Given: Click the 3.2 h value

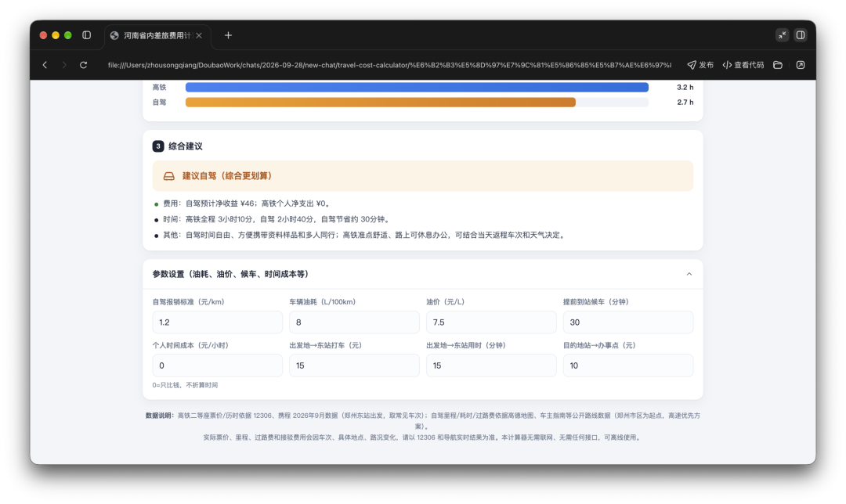Looking at the screenshot, I should coord(685,88).
